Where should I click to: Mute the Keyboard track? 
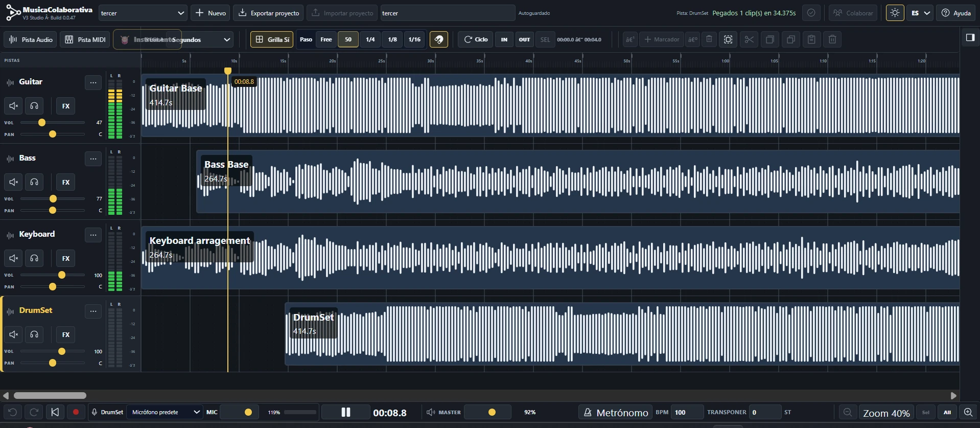(x=14, y=258)
